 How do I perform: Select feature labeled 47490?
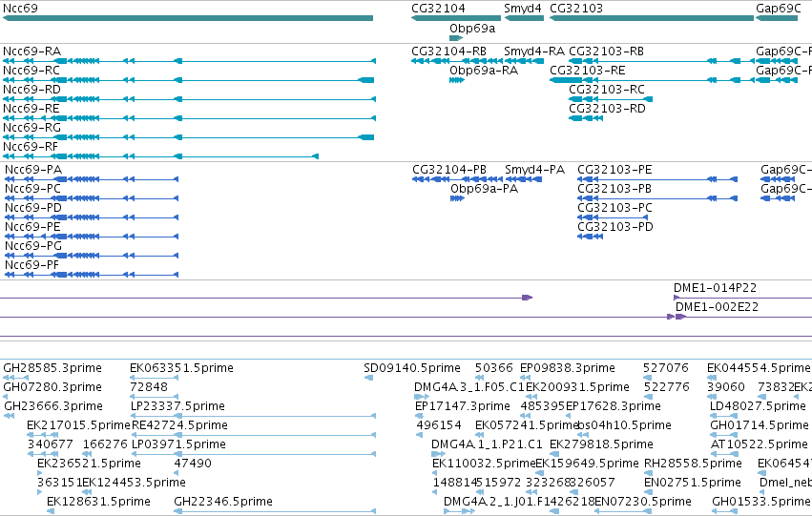[193, 464]
